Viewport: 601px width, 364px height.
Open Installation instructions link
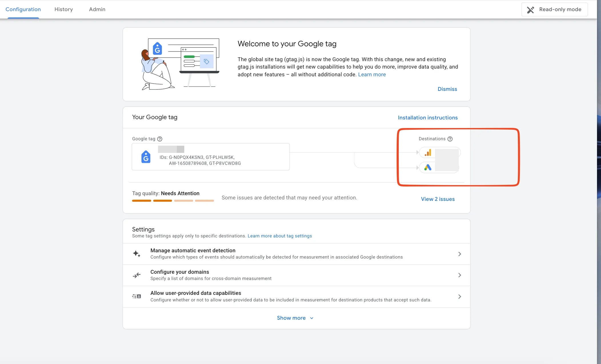(x=428, y=118)
